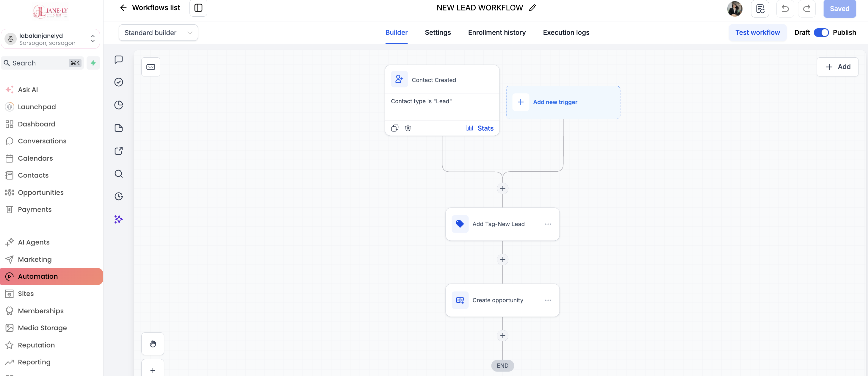Viewport: 868px width, 376px height.
Task: Click the Test workflow button
Action: point(757,33)
